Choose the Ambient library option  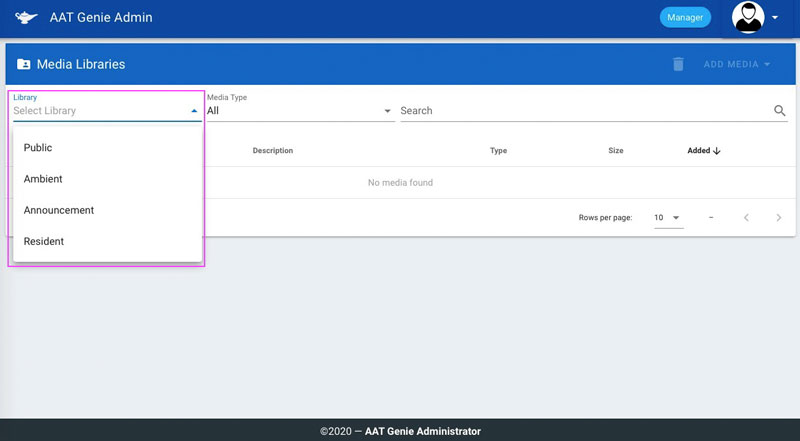pyautogui.click(x=43, y=179)
